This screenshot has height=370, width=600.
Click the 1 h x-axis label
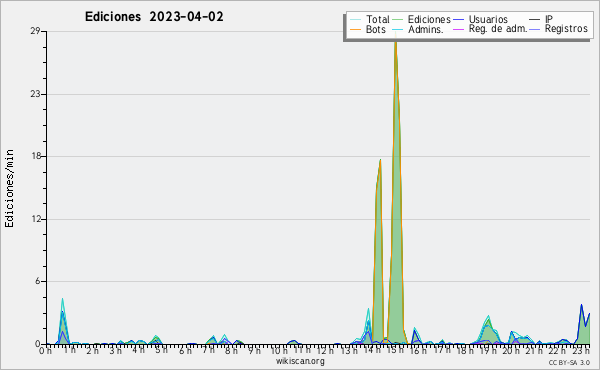(x=70, y=350)
